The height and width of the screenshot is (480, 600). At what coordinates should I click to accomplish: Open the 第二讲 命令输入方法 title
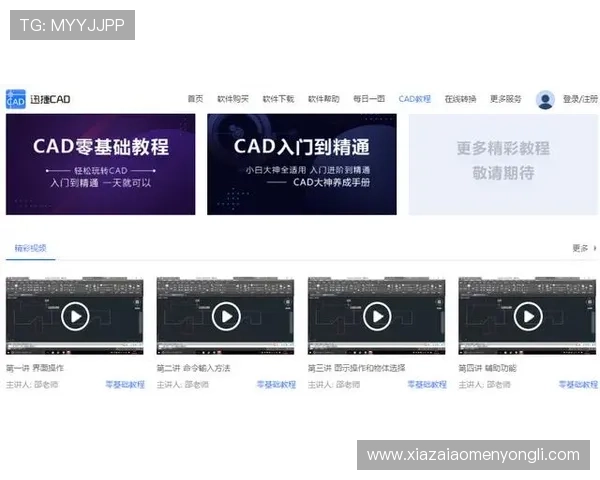[194, 368]
